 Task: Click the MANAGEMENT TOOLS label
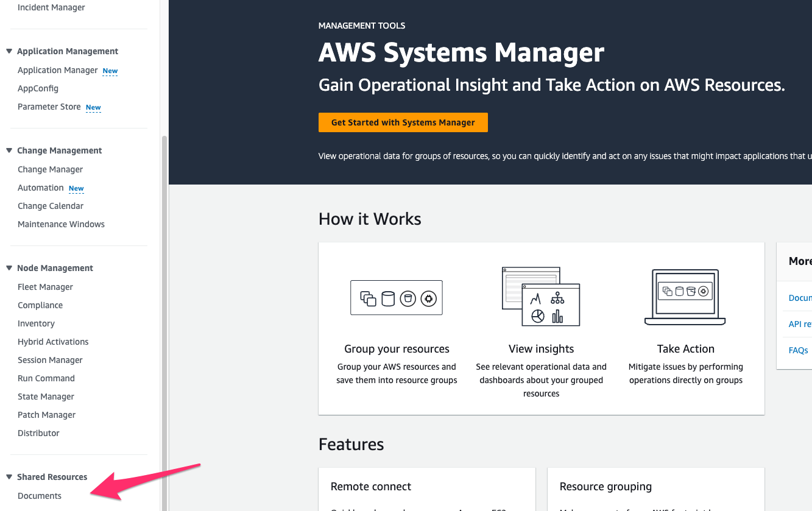[x=362, y=26]
